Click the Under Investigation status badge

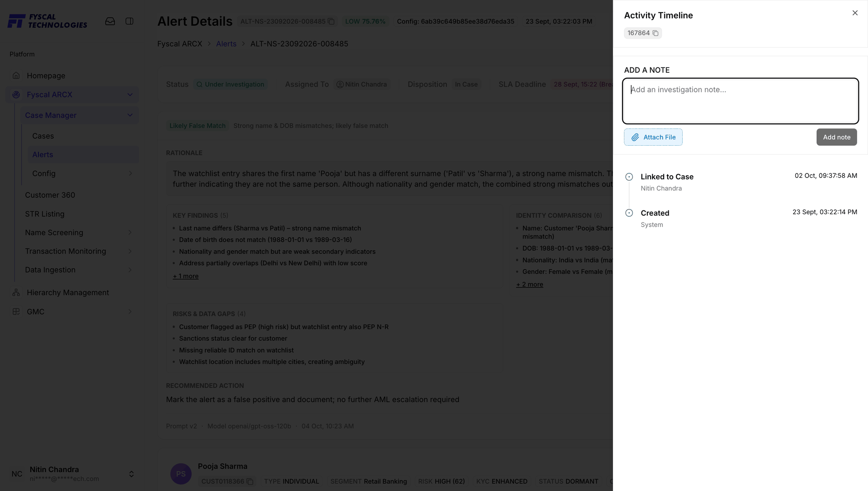[x=231, y=85]
